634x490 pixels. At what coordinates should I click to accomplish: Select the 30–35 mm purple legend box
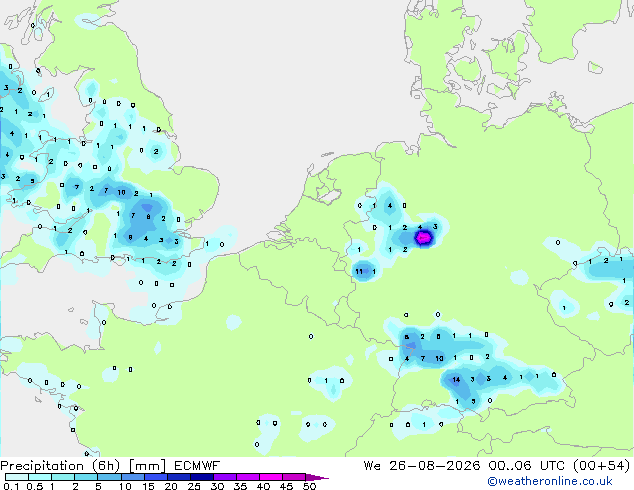[x=225, y=477]
